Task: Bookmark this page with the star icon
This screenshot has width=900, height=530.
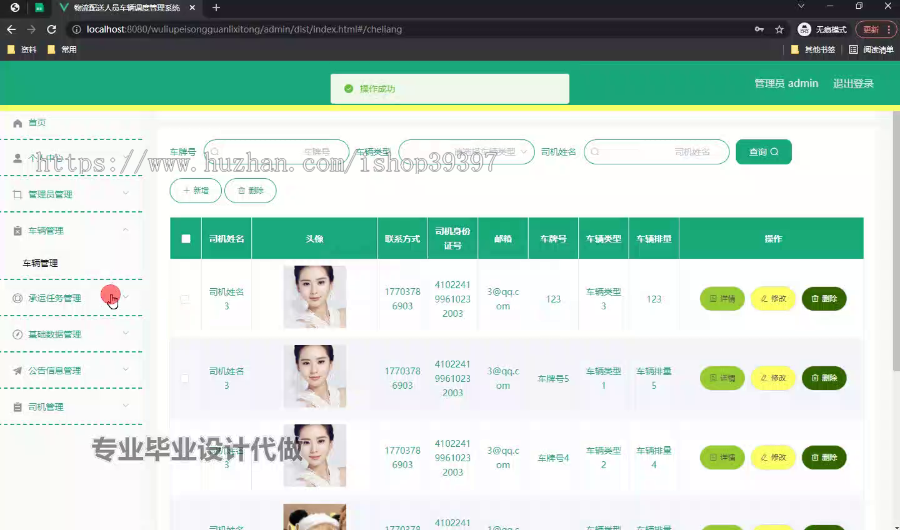Action: point(779,29)
